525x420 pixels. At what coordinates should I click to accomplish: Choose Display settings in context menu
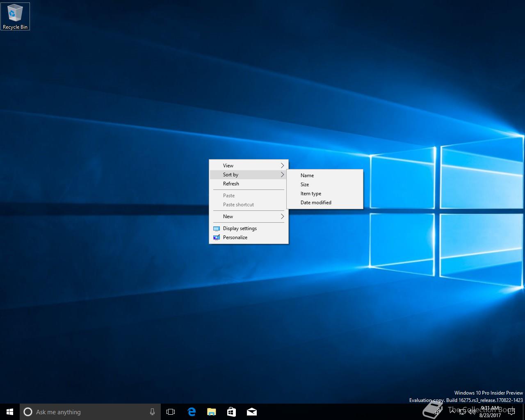249,228
